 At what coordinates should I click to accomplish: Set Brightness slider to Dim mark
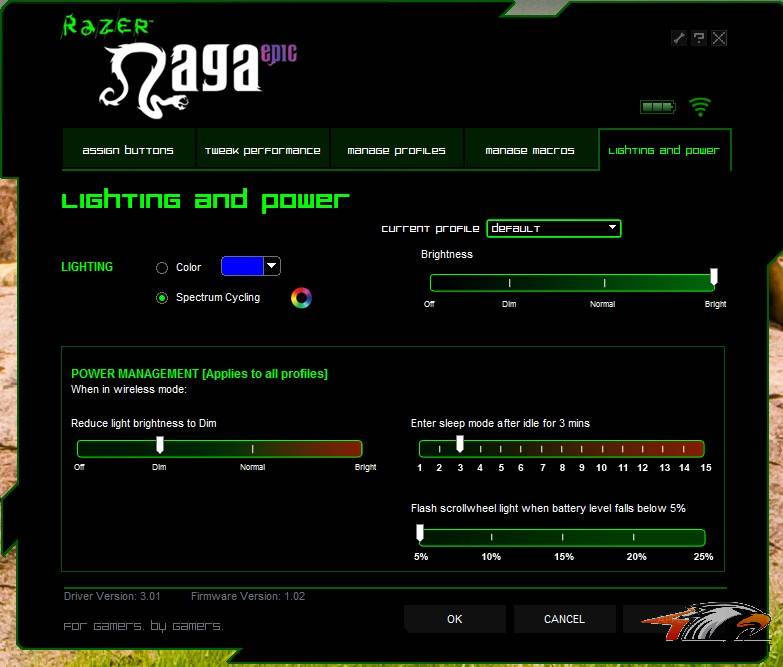[x=509, y=283]
